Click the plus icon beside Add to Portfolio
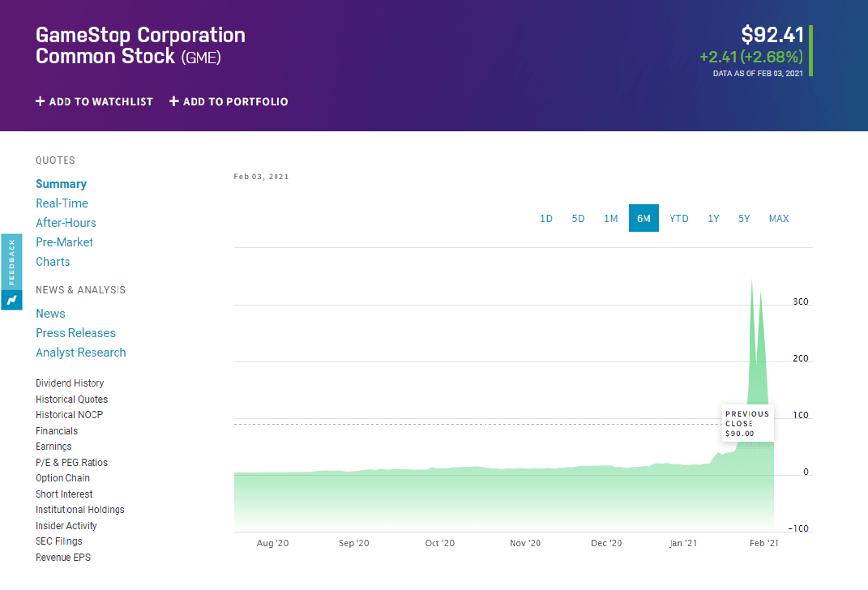 pos(174,102)
